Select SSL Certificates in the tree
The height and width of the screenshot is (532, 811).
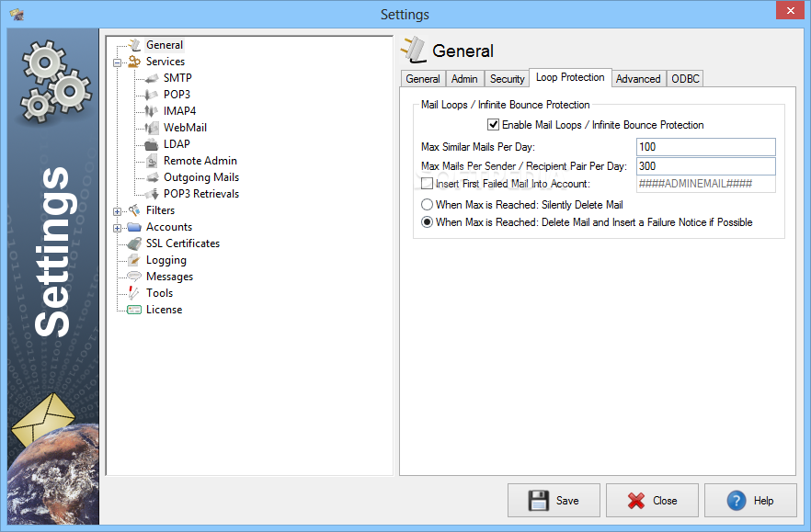183,243
